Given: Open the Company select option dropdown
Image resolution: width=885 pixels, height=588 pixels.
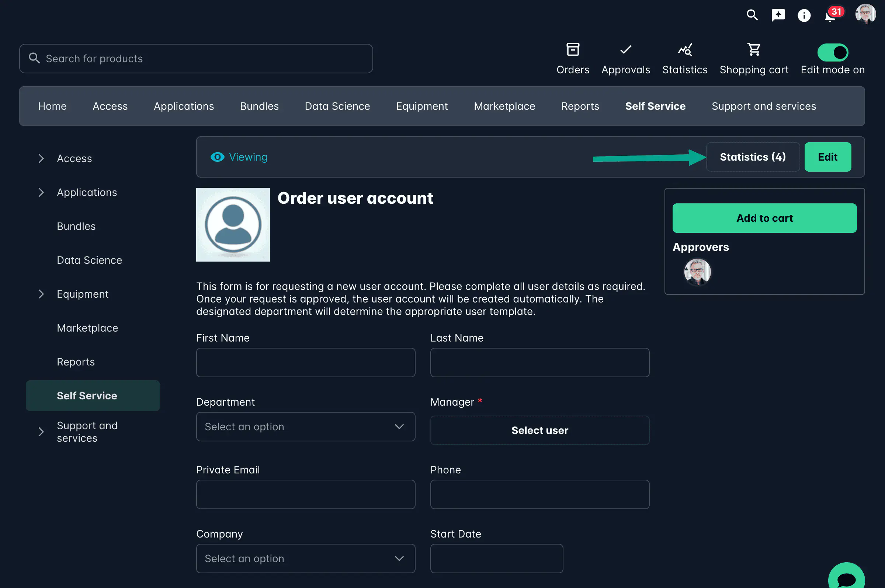Looking at the screenshot, I should [305, 559].
